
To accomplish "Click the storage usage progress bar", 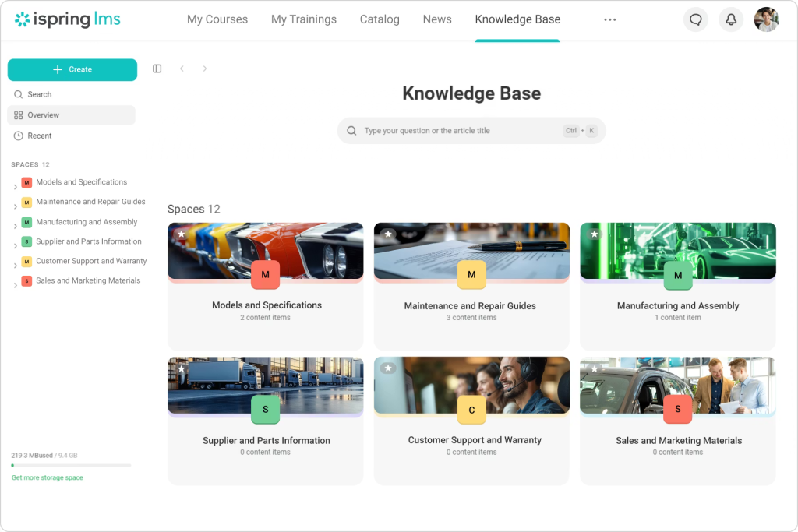I will pos(70,465).
